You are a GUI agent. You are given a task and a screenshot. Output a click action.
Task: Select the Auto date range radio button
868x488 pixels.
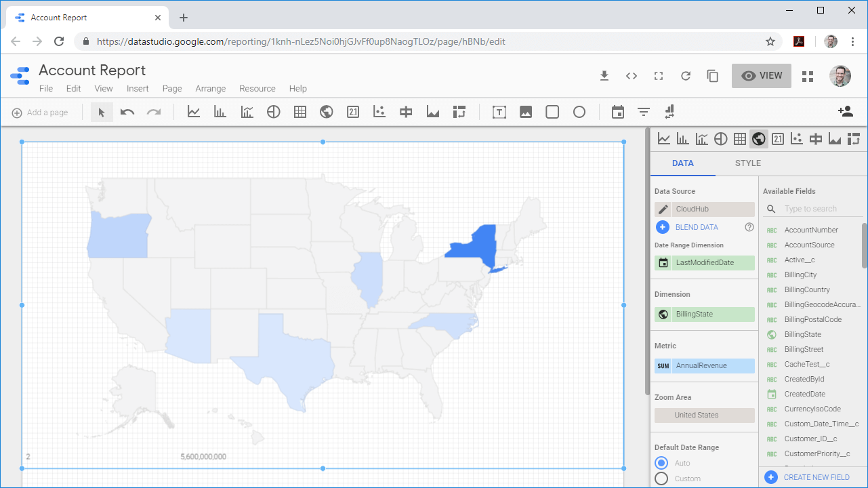click(662, 463)
